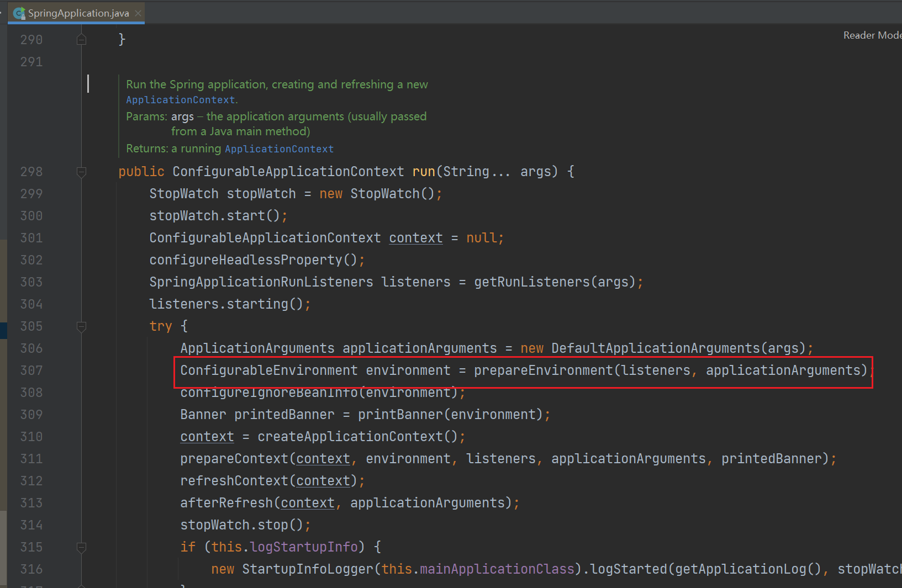Click line number 307 in the gutter
902x588 pixels.
point(31,370)
